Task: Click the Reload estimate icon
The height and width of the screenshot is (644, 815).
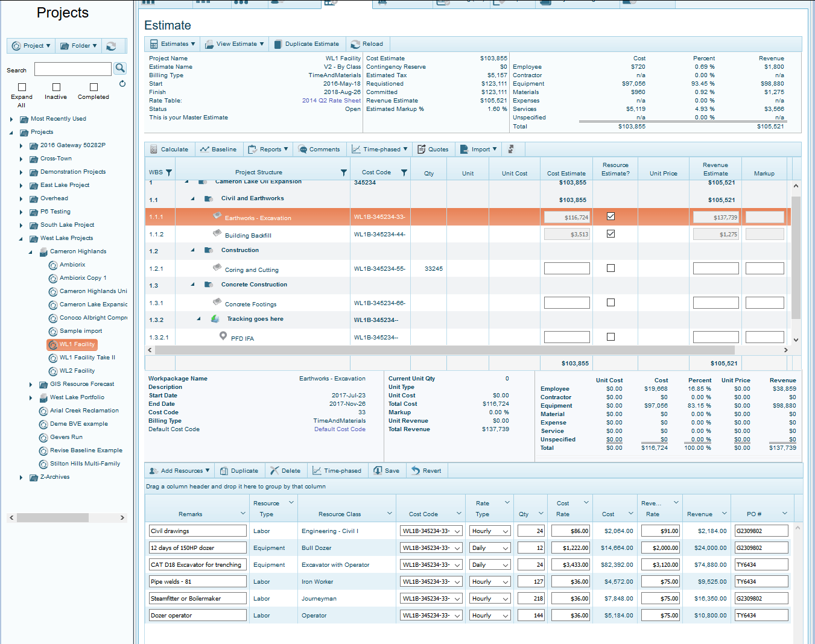Action: point(367,43)
